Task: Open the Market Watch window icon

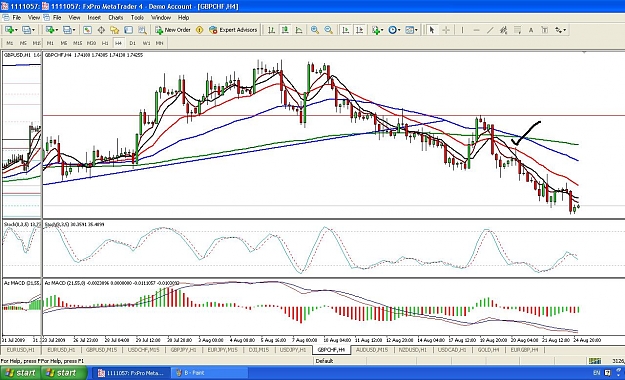Action: 87,30
